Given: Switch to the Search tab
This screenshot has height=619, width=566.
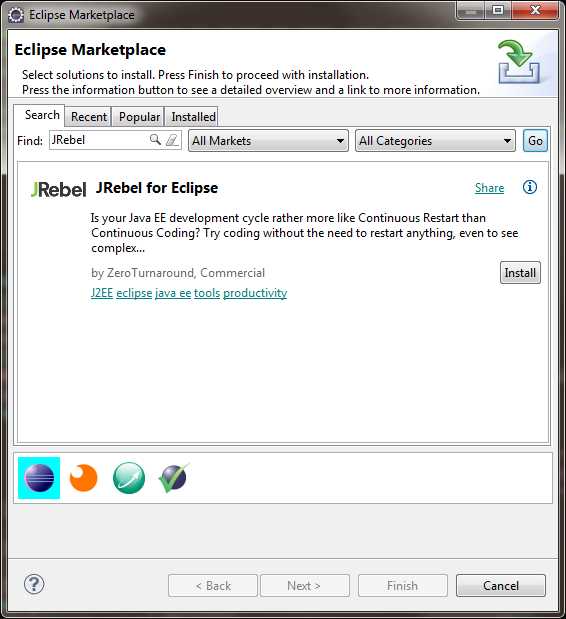Looking at the screenshot, I should tap(39, 115).
